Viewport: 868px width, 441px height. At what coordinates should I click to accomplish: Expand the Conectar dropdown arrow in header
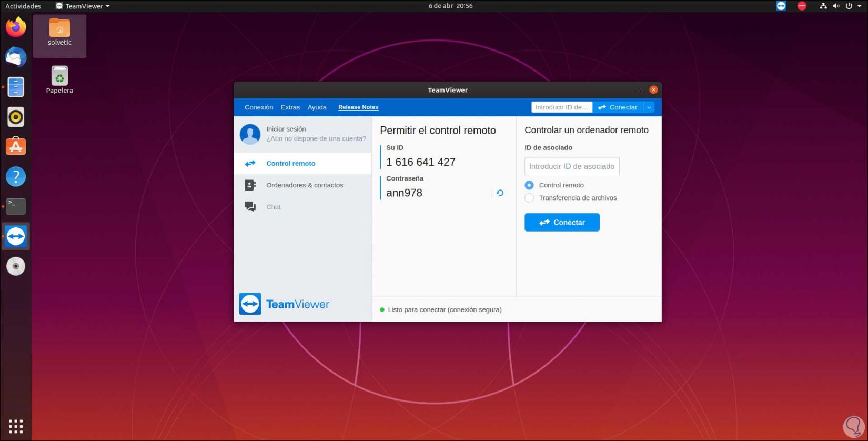coord(649,107)
